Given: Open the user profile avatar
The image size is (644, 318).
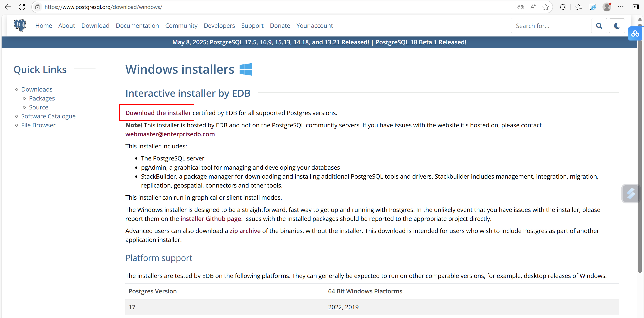Looking at the screenshot, I should point(607,7).
